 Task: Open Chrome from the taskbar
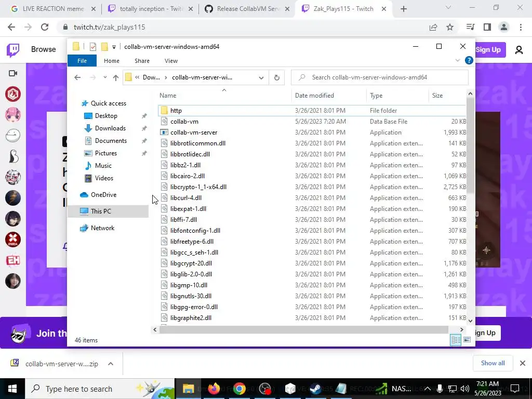(239, 389)
